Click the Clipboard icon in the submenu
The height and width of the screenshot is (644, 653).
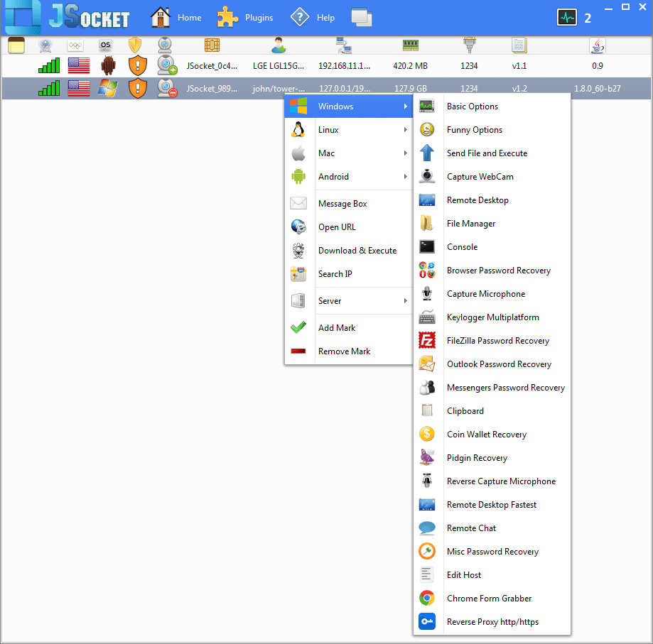(x=427, y=411)
